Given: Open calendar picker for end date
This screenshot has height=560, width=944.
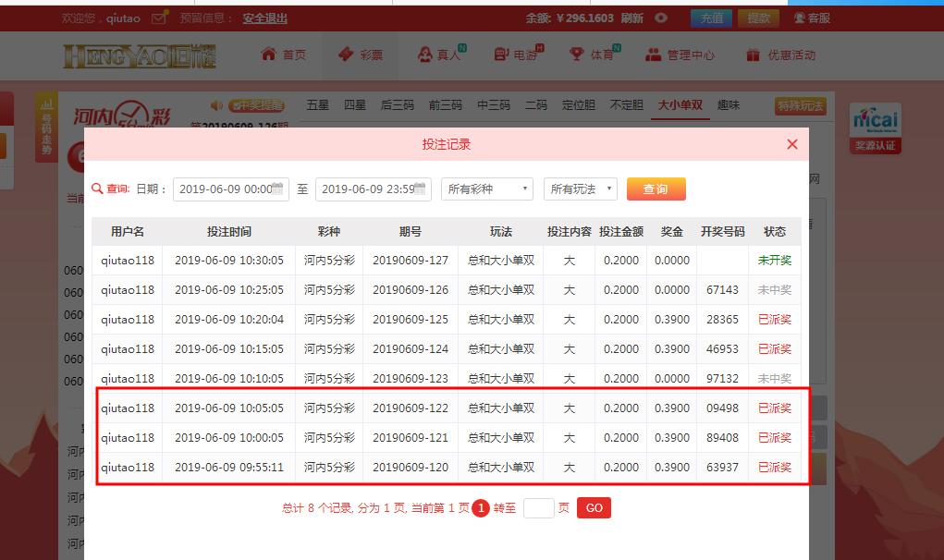Looking at the screenshot, I should (422, 189).
